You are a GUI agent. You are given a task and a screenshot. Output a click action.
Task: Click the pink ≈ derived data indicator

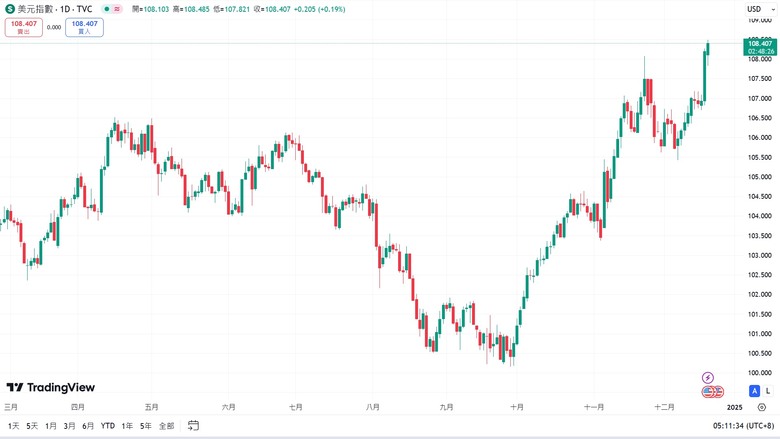click(117, 9)
